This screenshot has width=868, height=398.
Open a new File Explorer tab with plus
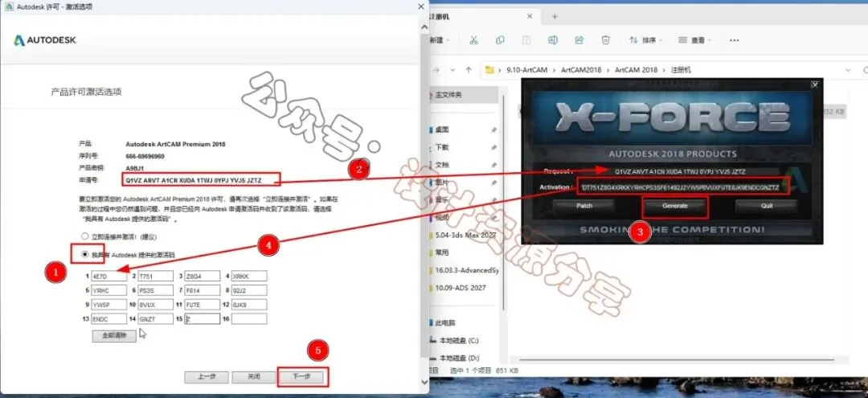[x=555, y=17]
